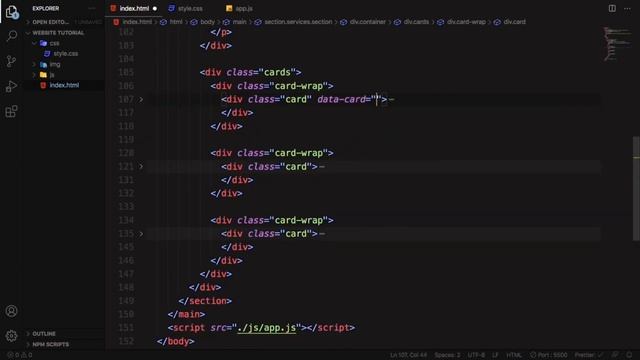Unfold the collapsed code at line 121

tap(141, 167)
